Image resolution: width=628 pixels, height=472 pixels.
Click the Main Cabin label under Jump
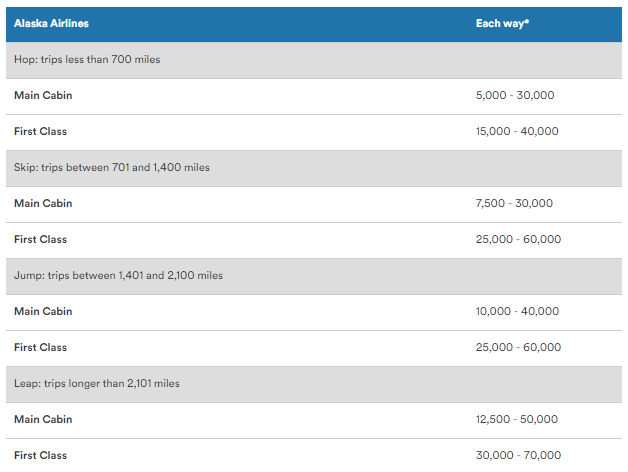pos(43,311)
